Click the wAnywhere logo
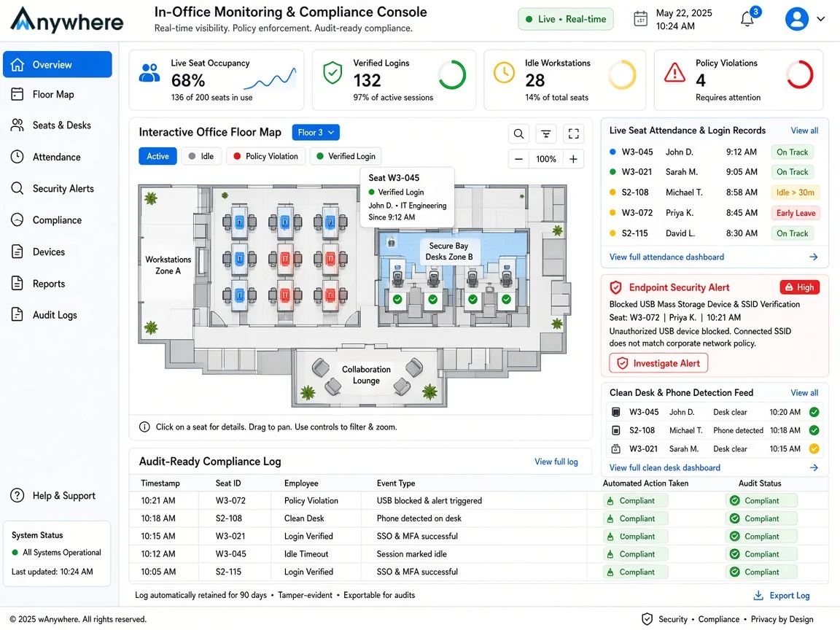This screenshot has height=630, width=840. tap(67, 20)
